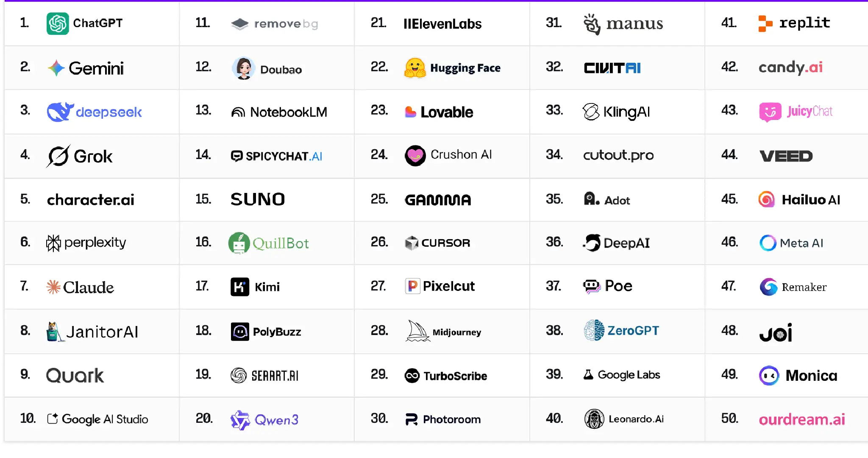Click the QuillBot green robot icon
Screen dimensions: 868x458
pos(239,243)
